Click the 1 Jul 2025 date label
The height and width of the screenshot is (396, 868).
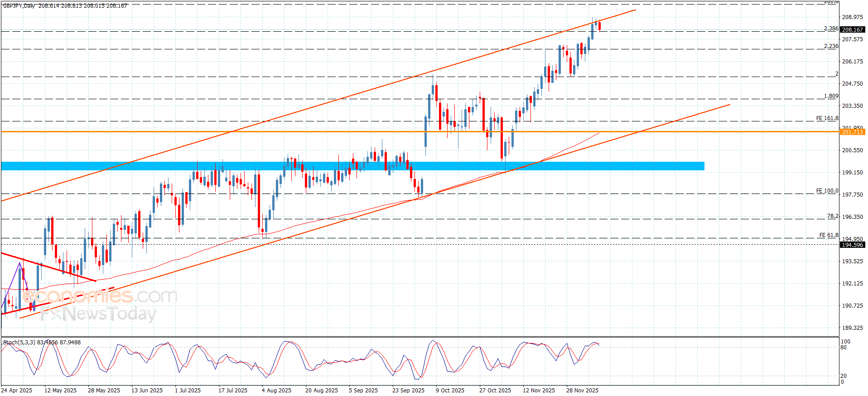pos(188,391)
